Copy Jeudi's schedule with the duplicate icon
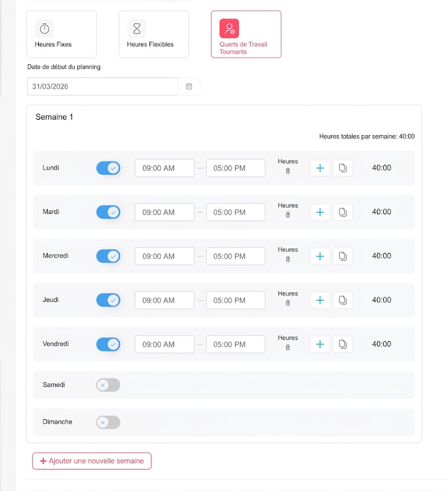448x491 pixels. [343, 300]
